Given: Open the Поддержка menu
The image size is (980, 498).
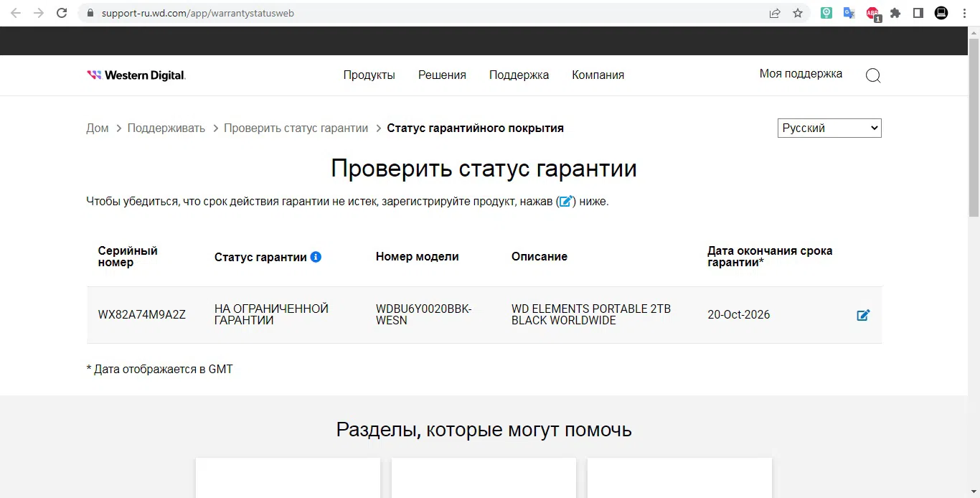Looking at the screenshot, I should pyautogui.click(x=519, y=75).
